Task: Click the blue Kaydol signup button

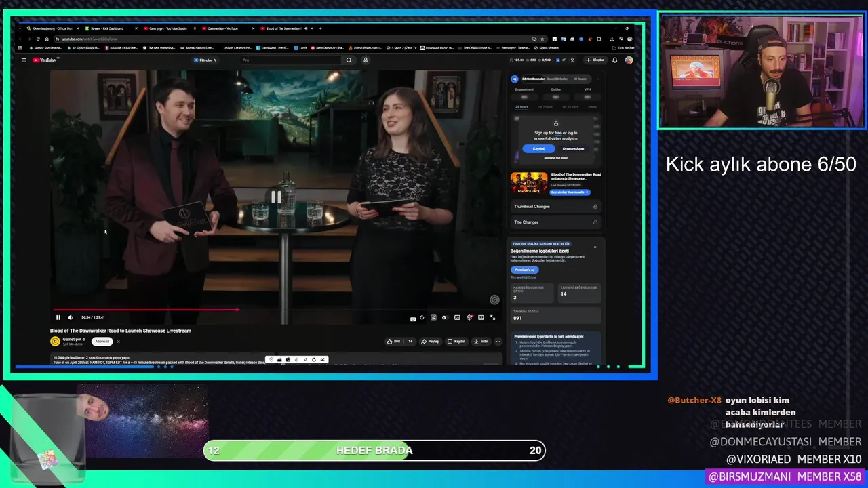Action: tap(538, 148)
